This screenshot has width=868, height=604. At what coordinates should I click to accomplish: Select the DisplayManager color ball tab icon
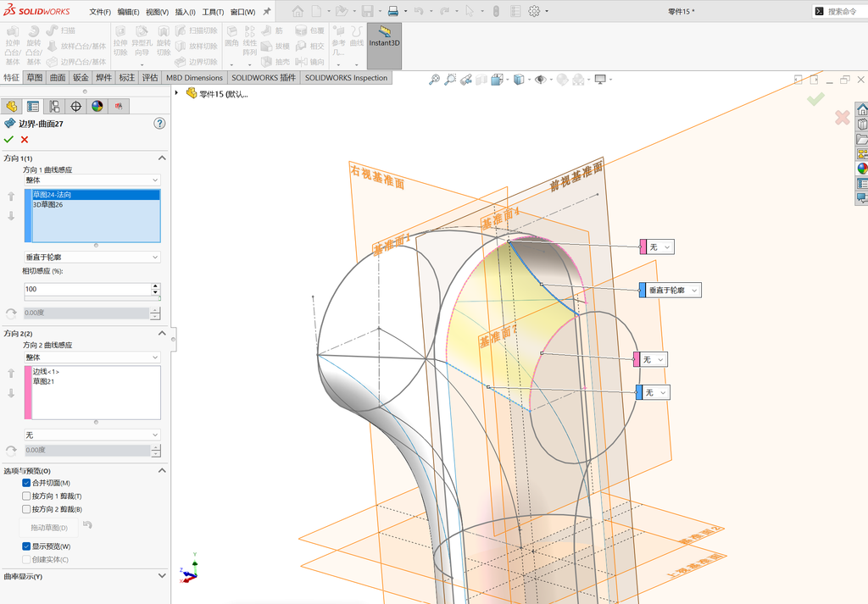coord(97,106)
